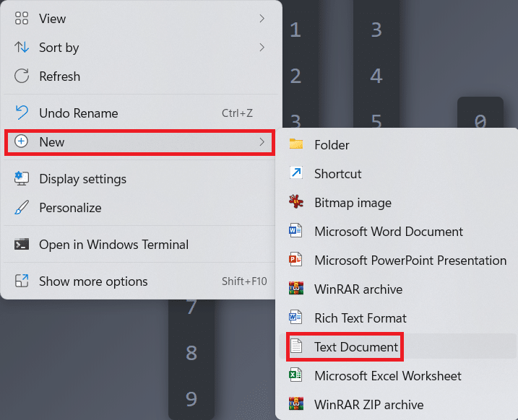Select Show more options

[93, 281]
